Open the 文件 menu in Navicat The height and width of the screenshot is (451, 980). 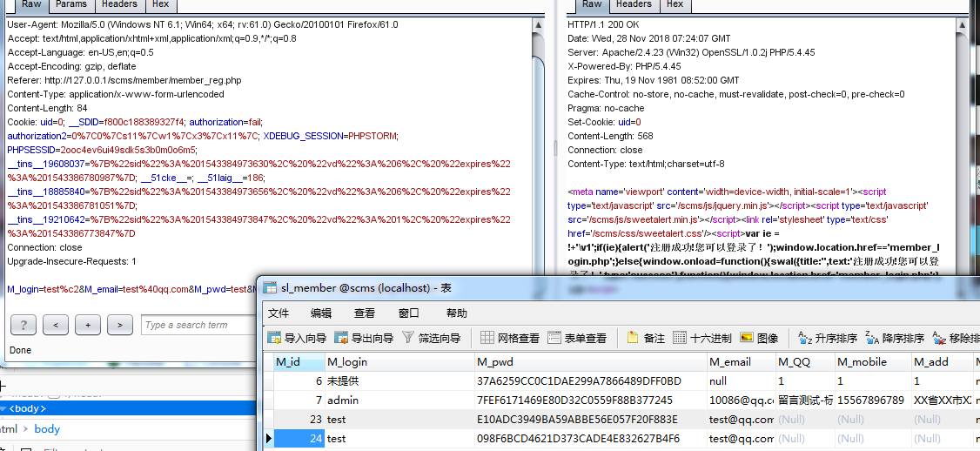[x=279, y=313]
